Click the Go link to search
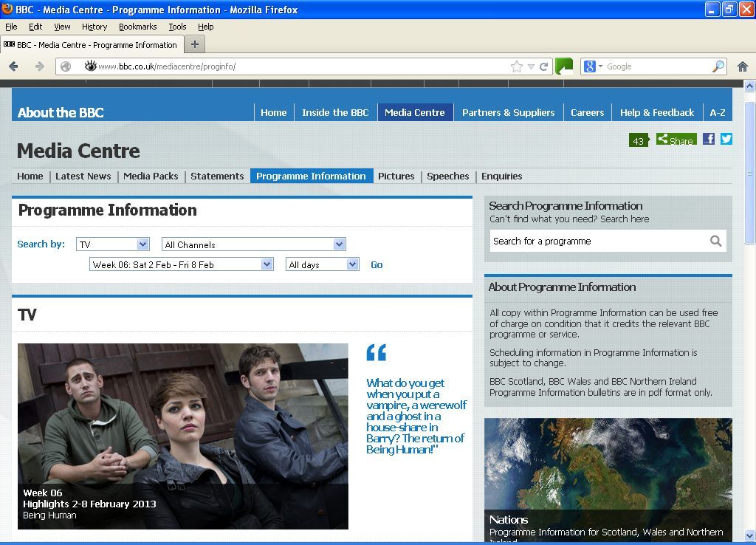Image resolution: width=756 pixels, height=545 pixels. tap(377, 264)
